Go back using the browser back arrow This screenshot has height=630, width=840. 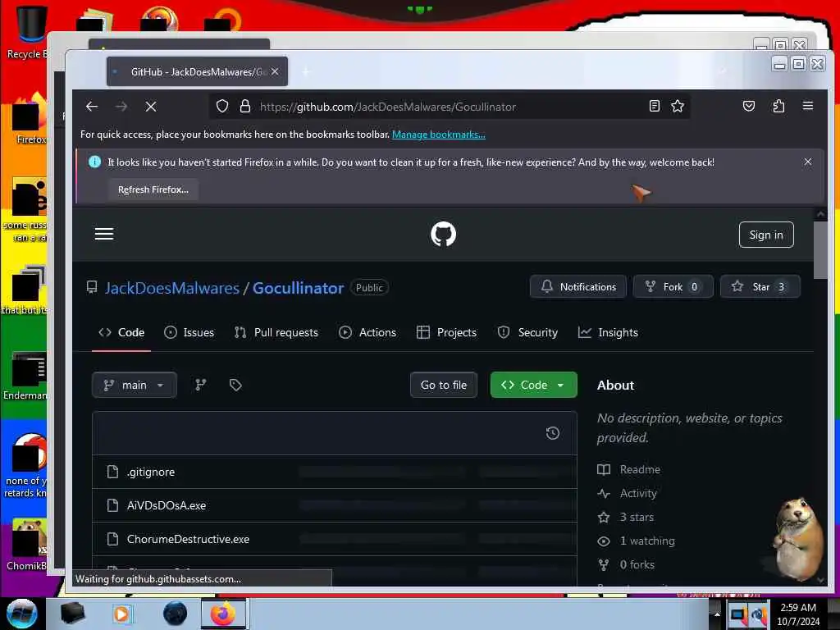(x=92, y=107)
